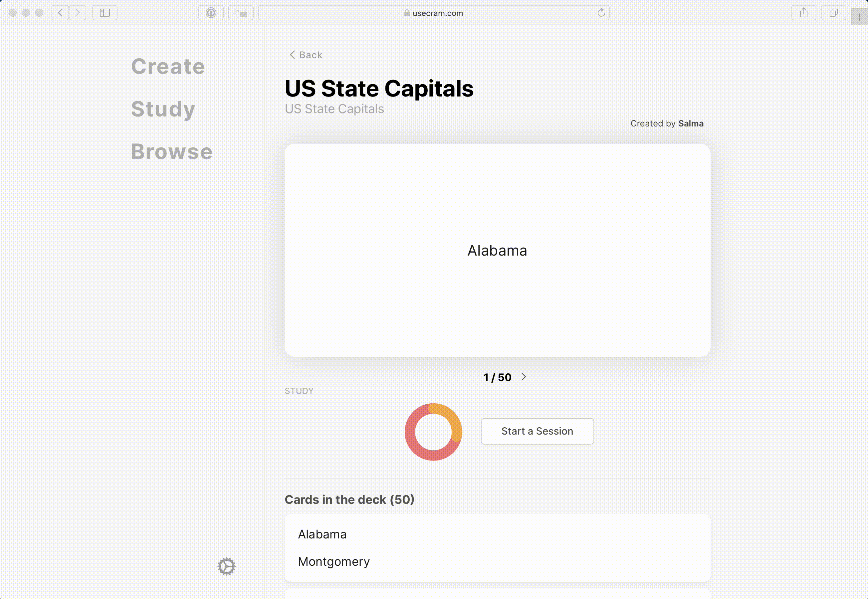The image size is (868, 599).
Task: Select the Browse menu item
Action: tap(172, 152)
